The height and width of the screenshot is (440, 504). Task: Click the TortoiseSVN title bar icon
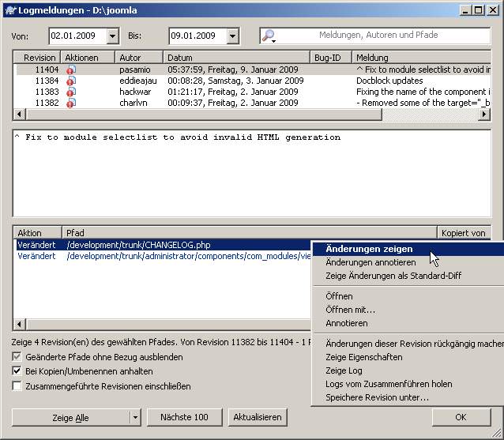click(10, 10)
